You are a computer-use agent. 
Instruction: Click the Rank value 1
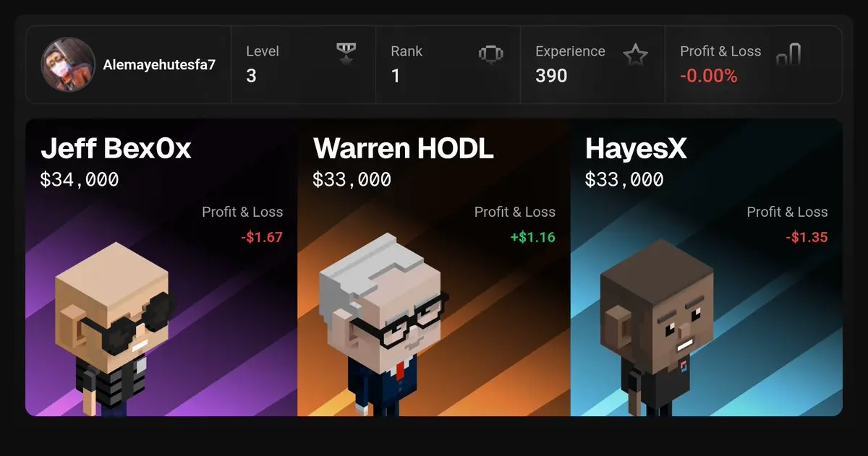tap(395, 76)
